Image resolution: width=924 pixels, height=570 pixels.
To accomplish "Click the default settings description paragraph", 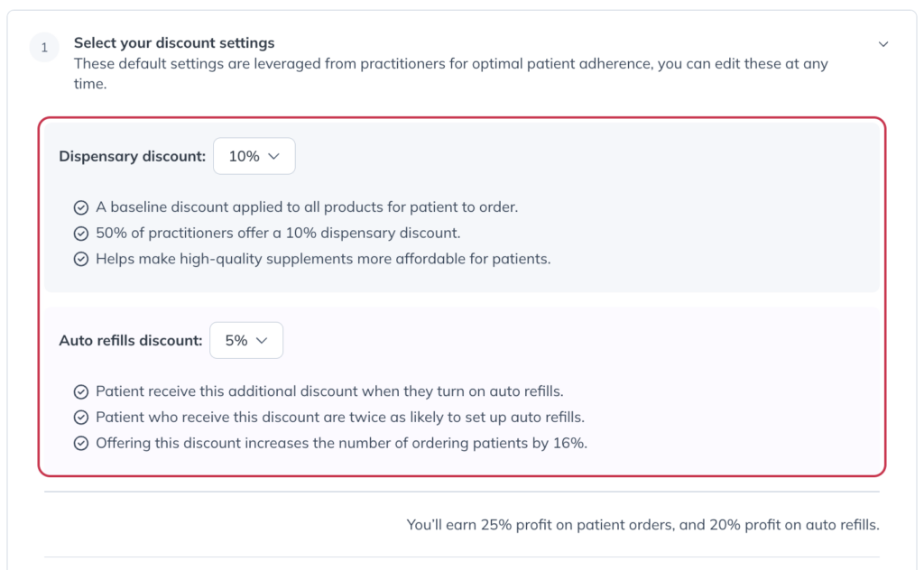I will coord(450,74).
